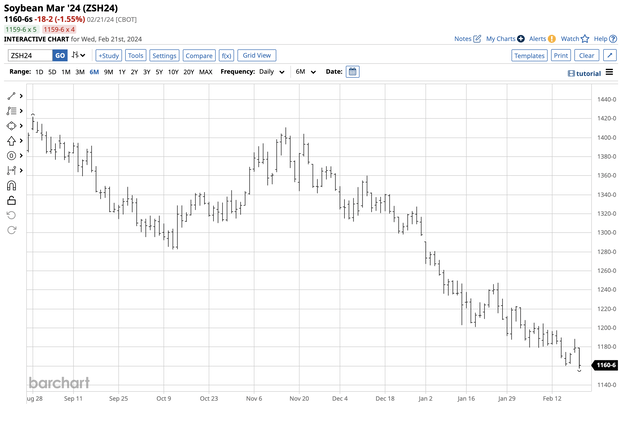Click the Compare button
The width and height of the screenshot is (640, 423).
[x=199, y=56]
